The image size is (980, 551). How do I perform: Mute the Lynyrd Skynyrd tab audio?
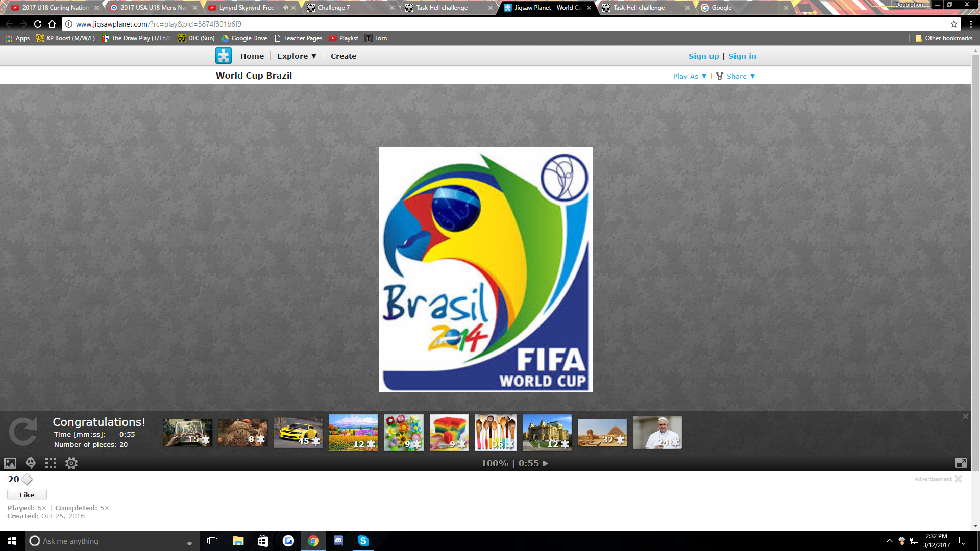[285, 8]
